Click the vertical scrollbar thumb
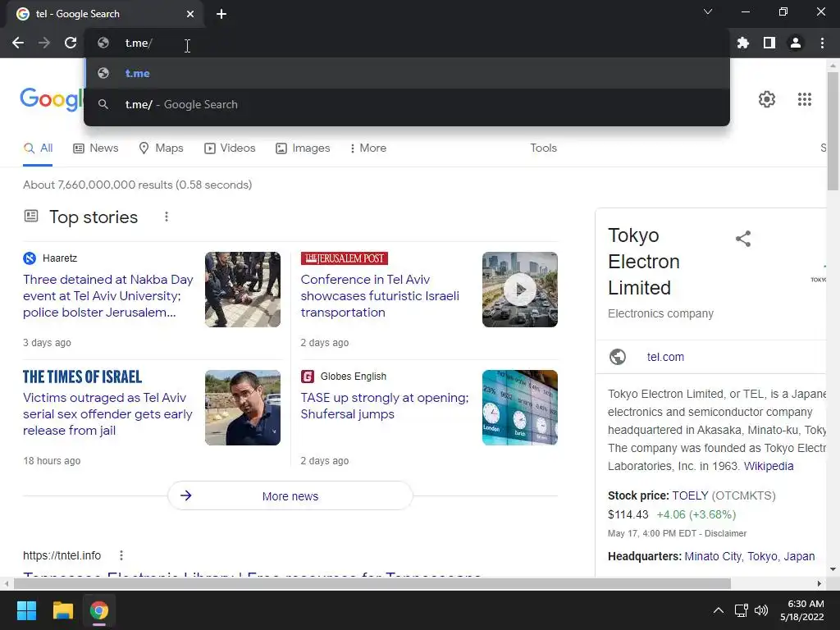 coord(833,130)
